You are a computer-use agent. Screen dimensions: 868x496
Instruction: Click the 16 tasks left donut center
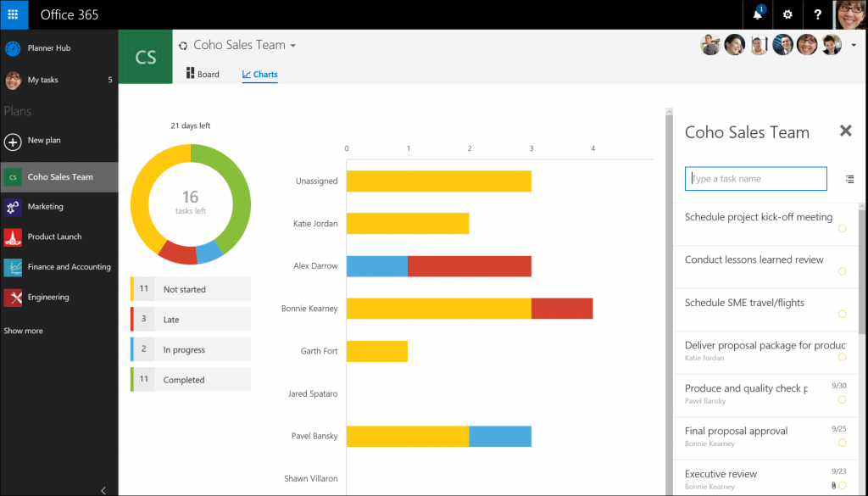[x=191, y=202]
